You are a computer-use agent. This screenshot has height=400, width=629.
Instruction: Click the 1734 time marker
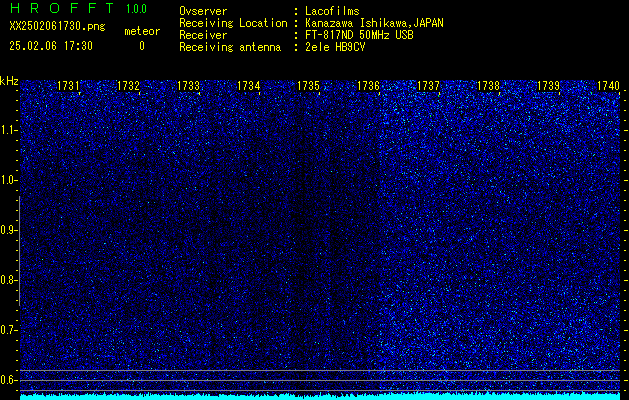tap(249, 86)
